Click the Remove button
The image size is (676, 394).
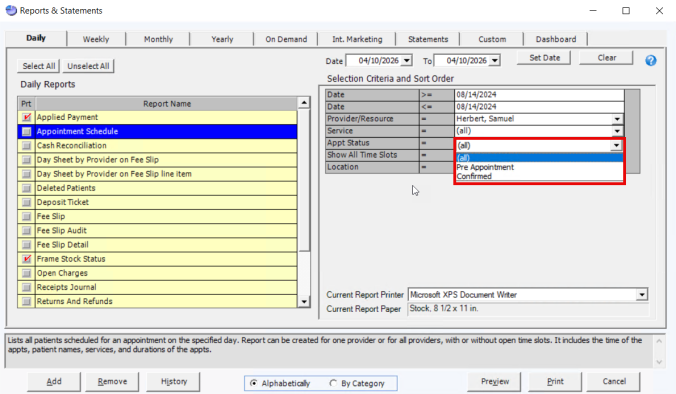tap(112, 381)
